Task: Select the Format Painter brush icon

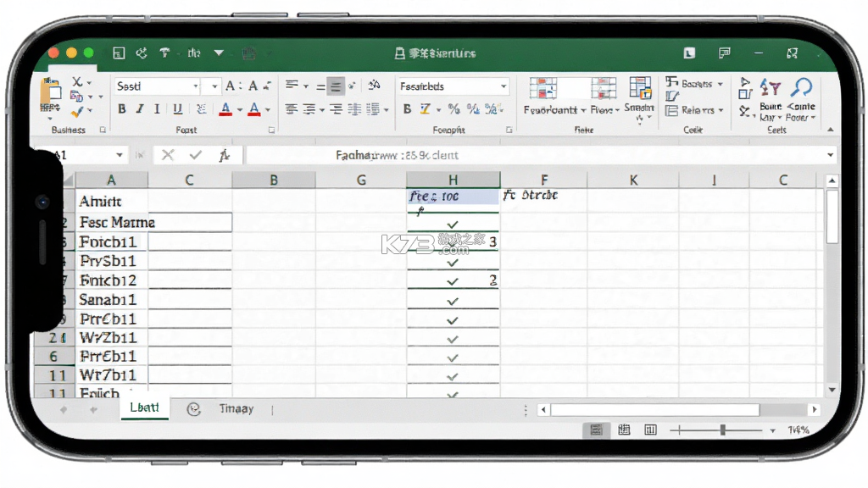Action: pyautogui.click(x=77, y=112)
